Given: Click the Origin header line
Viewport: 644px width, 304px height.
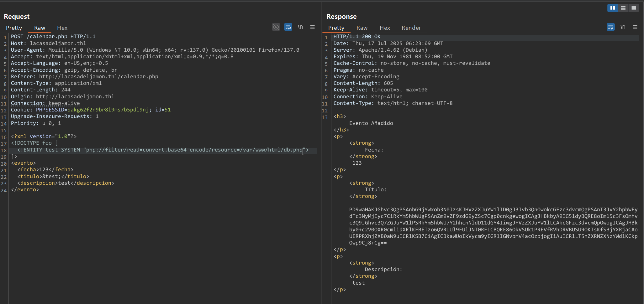Looking at the screenshot, I should pos(63,96).
